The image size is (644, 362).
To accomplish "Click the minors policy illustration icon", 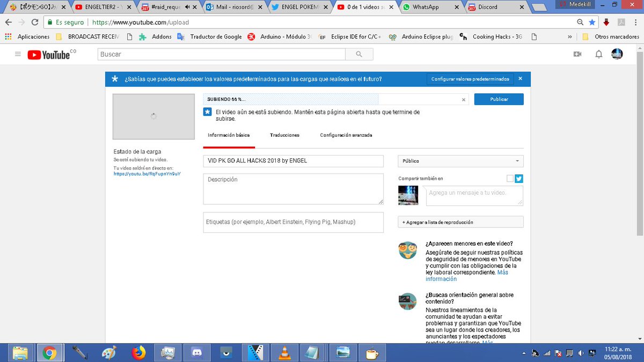I will tap(408, 250).
